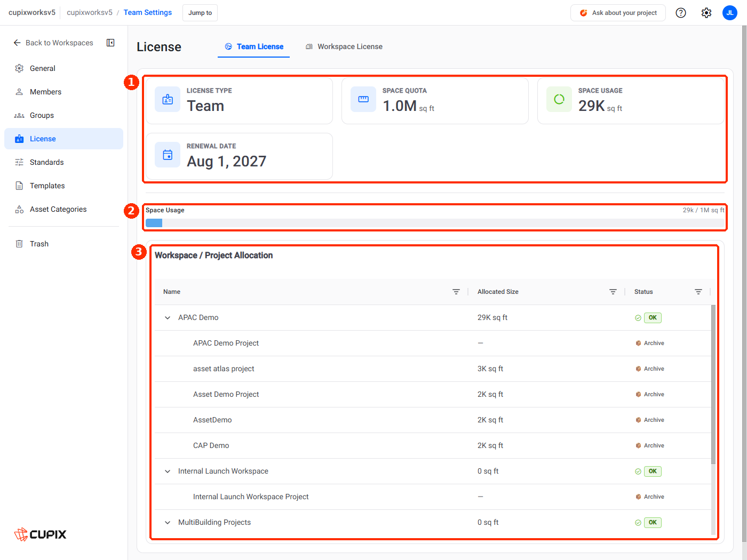Collapse the MultiBuilding Projects row

pos(168,523)
